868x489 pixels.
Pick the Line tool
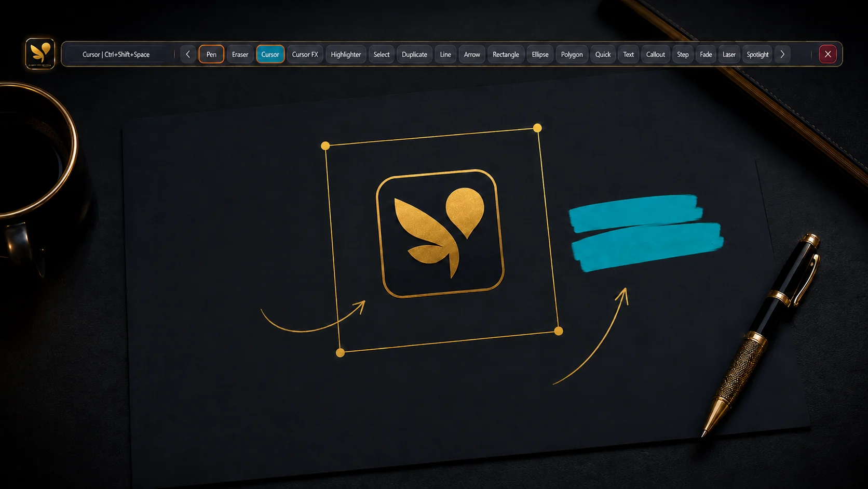tap(445, 54)
